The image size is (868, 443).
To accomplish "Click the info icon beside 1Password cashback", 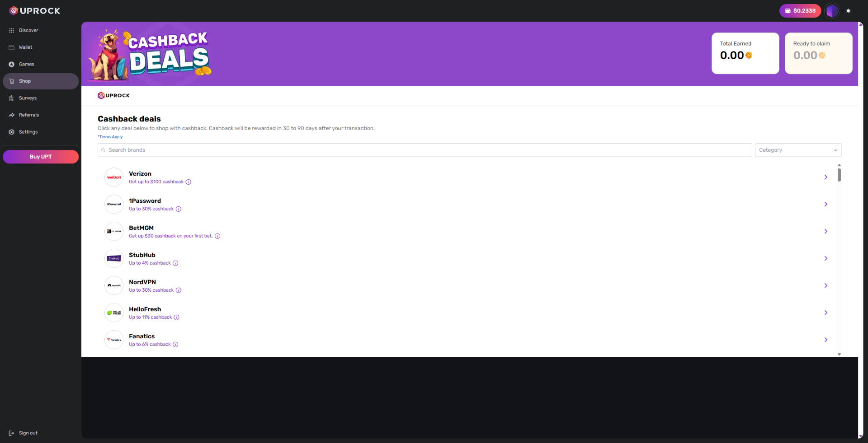I will point(179,209).
